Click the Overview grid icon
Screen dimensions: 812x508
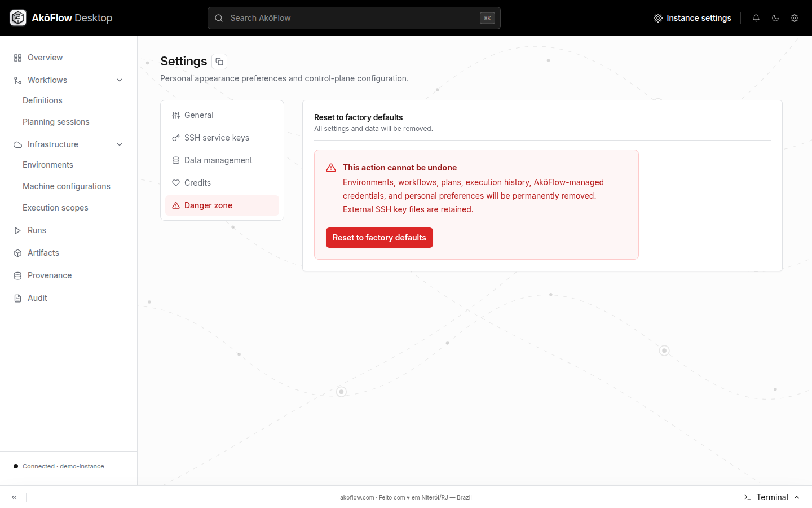click(18, 58)
